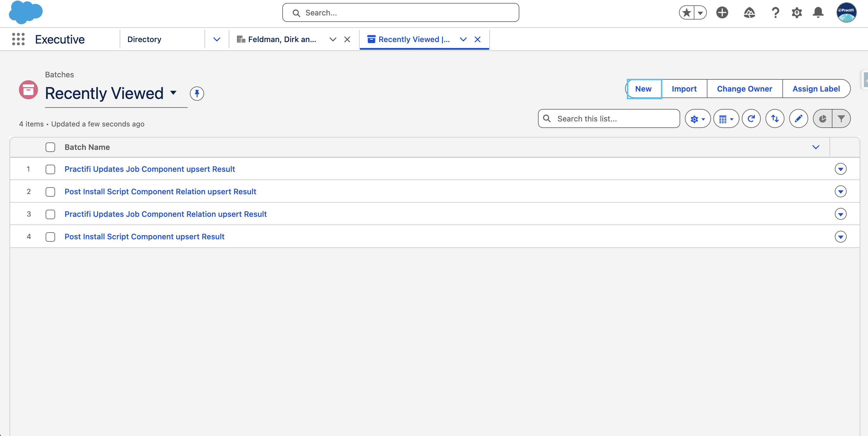Show actions for Practifi Updates Job Component Relation row
This screenshot has height=436, width=868.
840,214
